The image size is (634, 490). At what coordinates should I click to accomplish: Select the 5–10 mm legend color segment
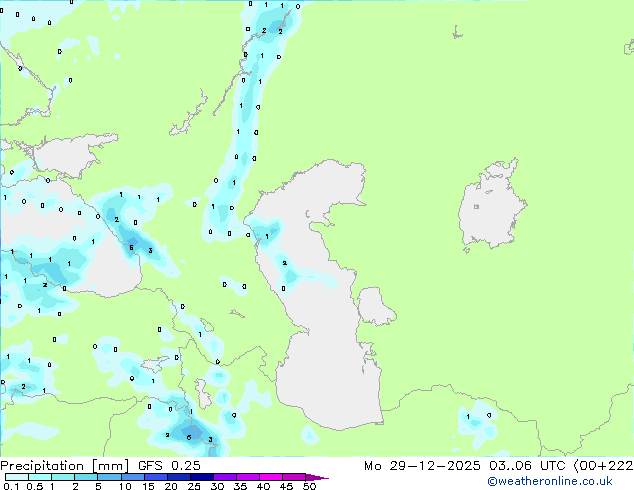(x=110, y=477)
